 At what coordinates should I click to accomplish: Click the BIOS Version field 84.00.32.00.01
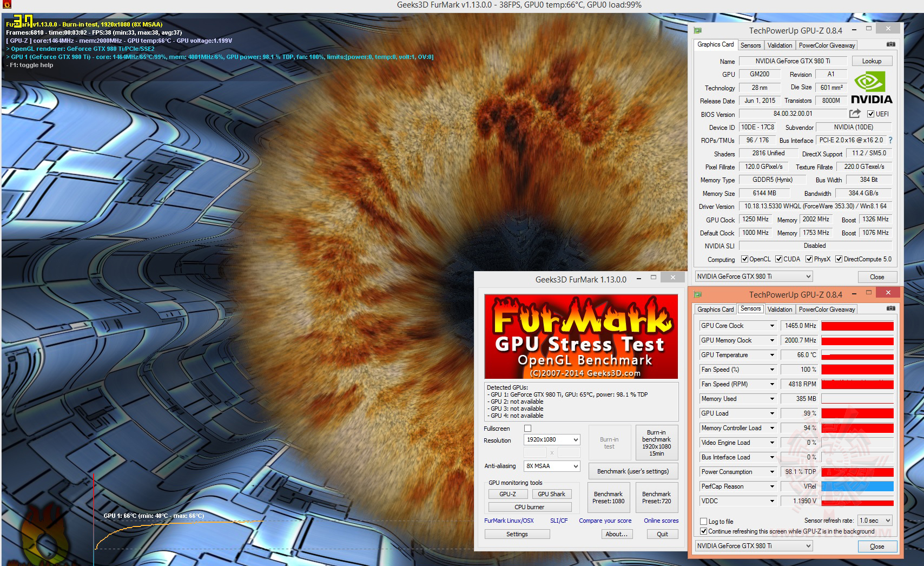point(793,114)
